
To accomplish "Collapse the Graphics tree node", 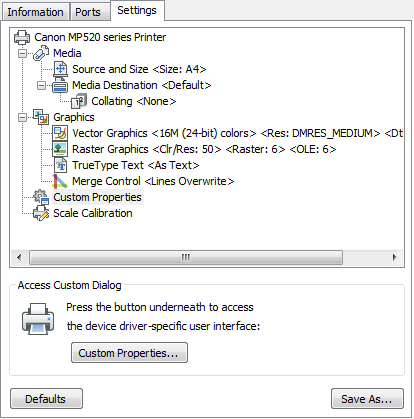I will [22, 117].
